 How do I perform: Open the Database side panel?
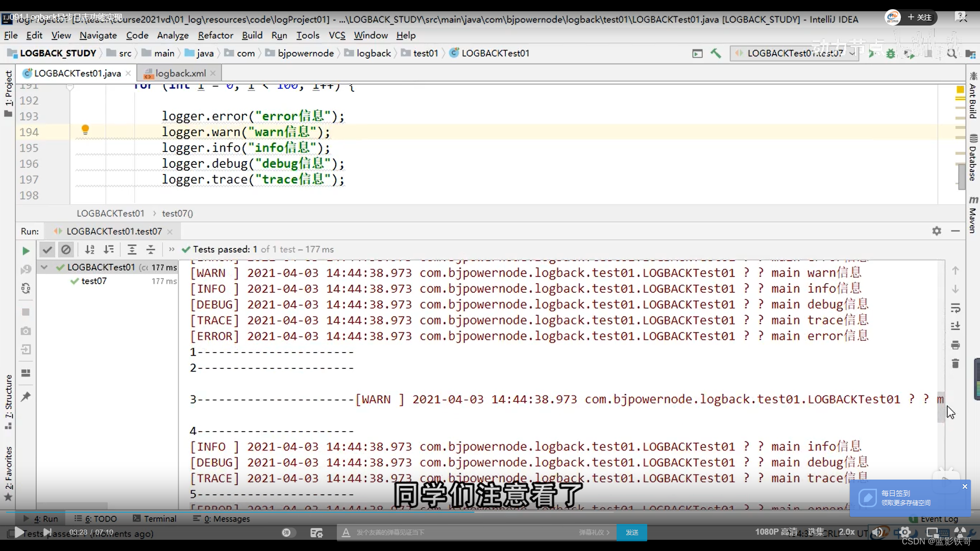coord(973,158)
